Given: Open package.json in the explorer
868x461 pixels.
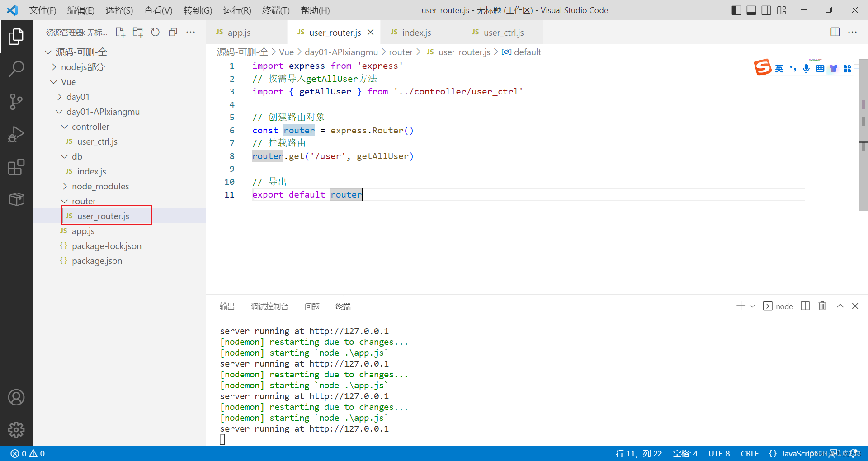Looking at the screenshot, I should (119, 261).
